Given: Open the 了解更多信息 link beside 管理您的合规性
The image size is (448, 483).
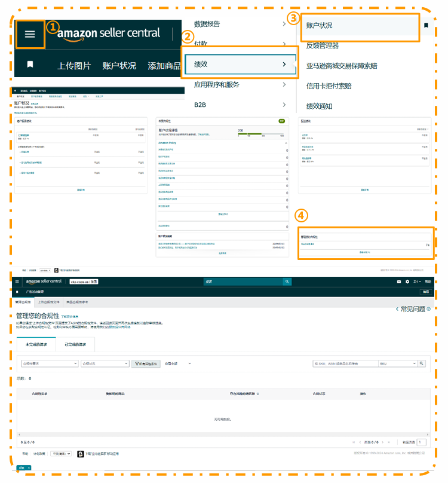Looking at the screenshot, I should (69, 316).
